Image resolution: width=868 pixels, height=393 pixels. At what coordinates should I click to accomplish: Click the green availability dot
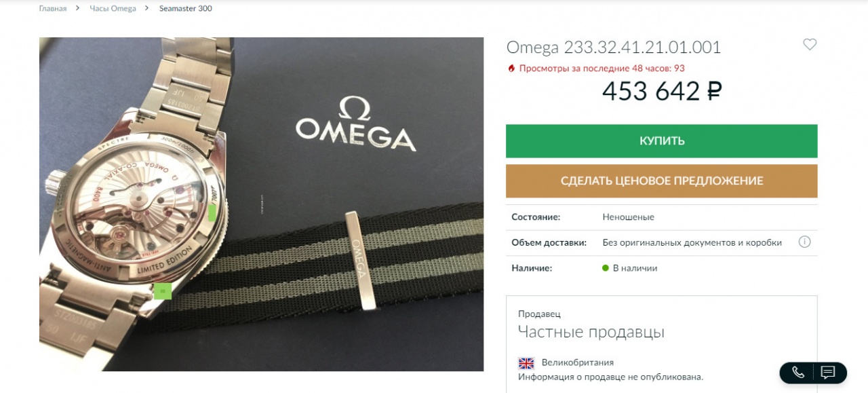point(606,268)
